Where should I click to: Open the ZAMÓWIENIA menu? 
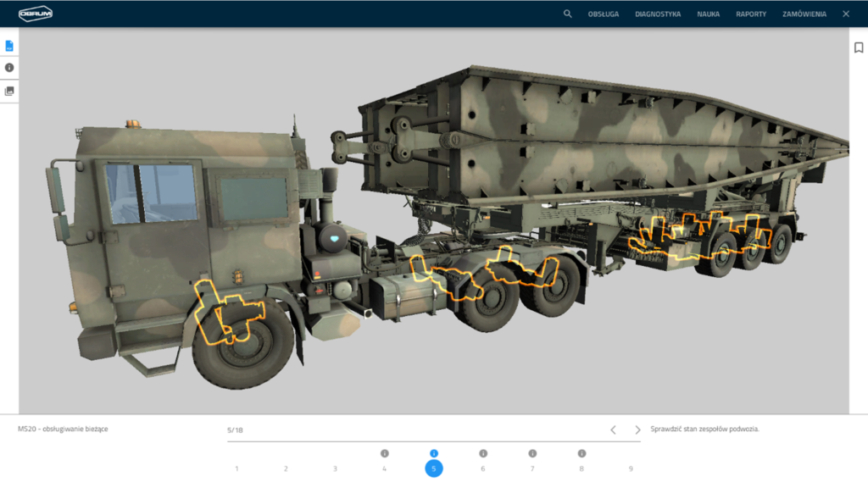[804, 14]
